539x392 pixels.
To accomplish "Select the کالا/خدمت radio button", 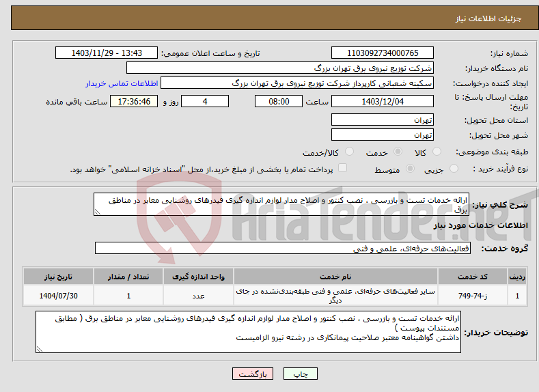I will [349, 152].
